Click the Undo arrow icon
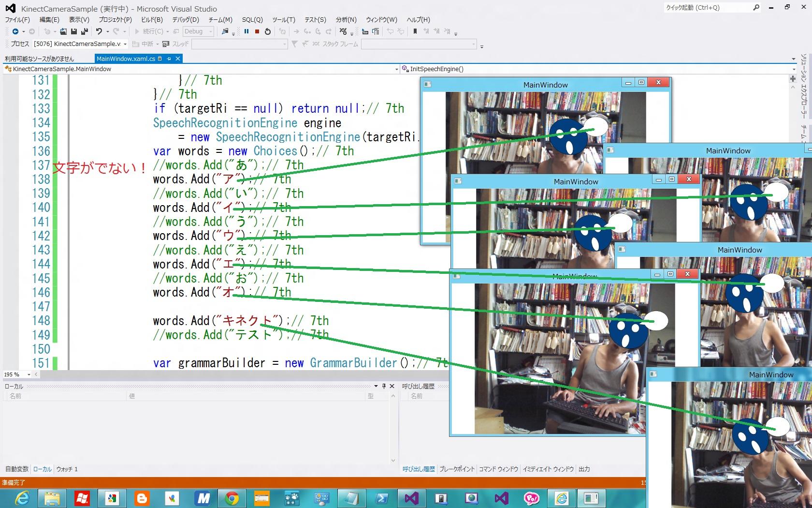 pyautogui.click(x=99, y=31)
